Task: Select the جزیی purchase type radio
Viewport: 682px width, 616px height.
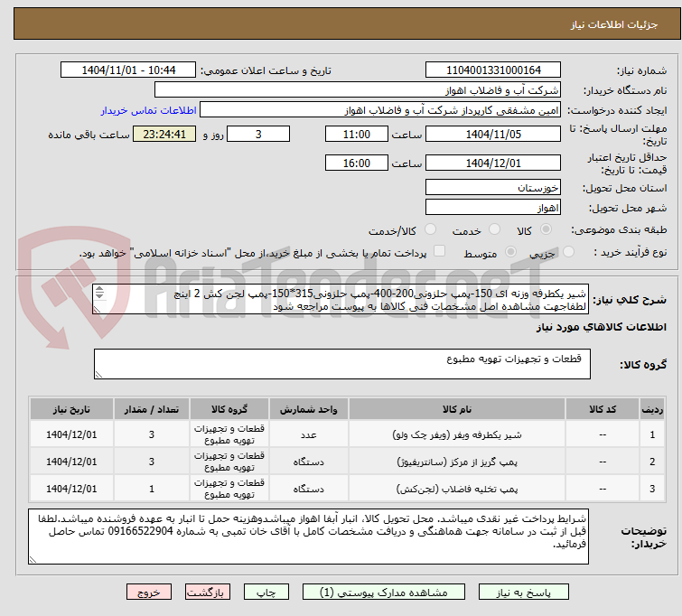Action: tap(568, 252)
